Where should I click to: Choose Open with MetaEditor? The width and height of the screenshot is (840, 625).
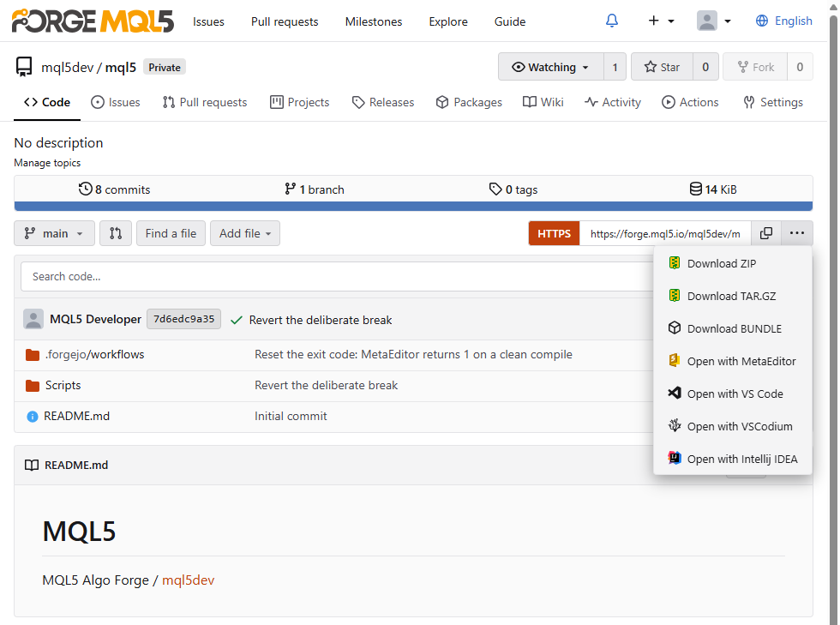[733, 361]
